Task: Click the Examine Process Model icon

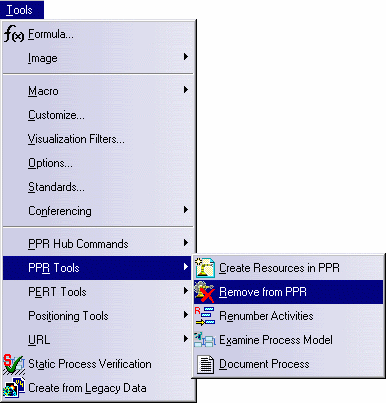Action: point(205,340)
